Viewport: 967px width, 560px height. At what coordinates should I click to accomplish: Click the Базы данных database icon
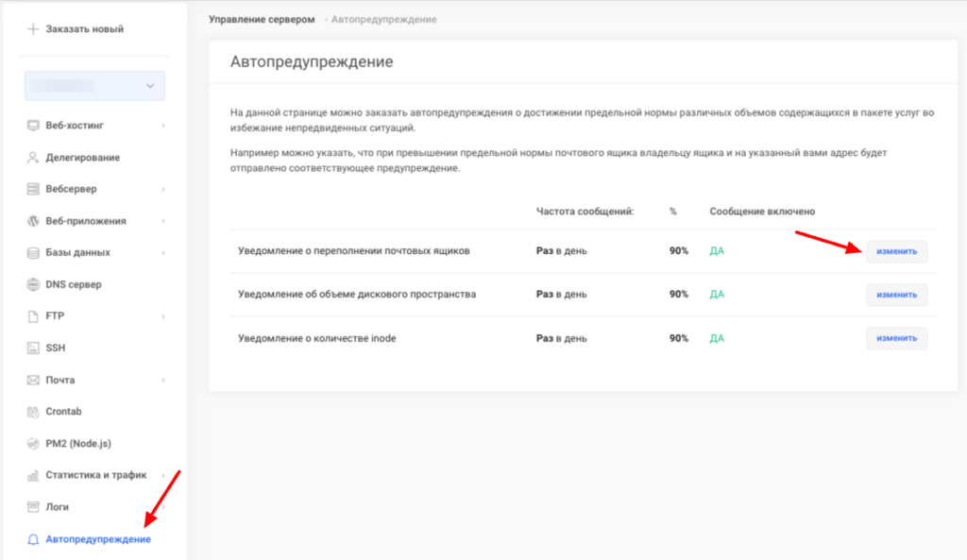tap(34, 253)
